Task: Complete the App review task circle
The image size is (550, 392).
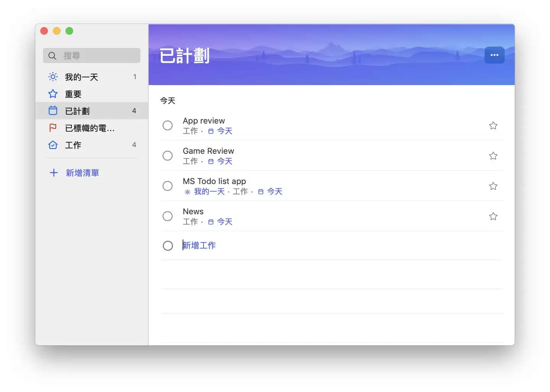Action: [x=168, y=125]
